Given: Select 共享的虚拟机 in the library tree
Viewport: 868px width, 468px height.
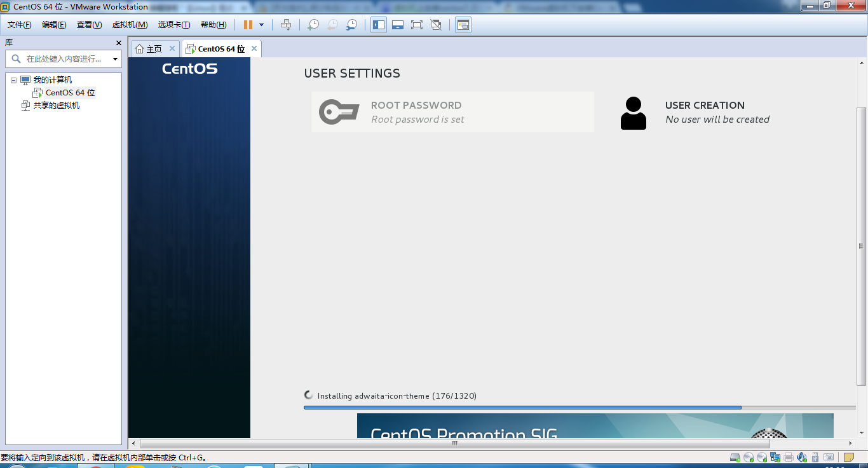Looking at the screenshot, I should click(x=57, y=106).
